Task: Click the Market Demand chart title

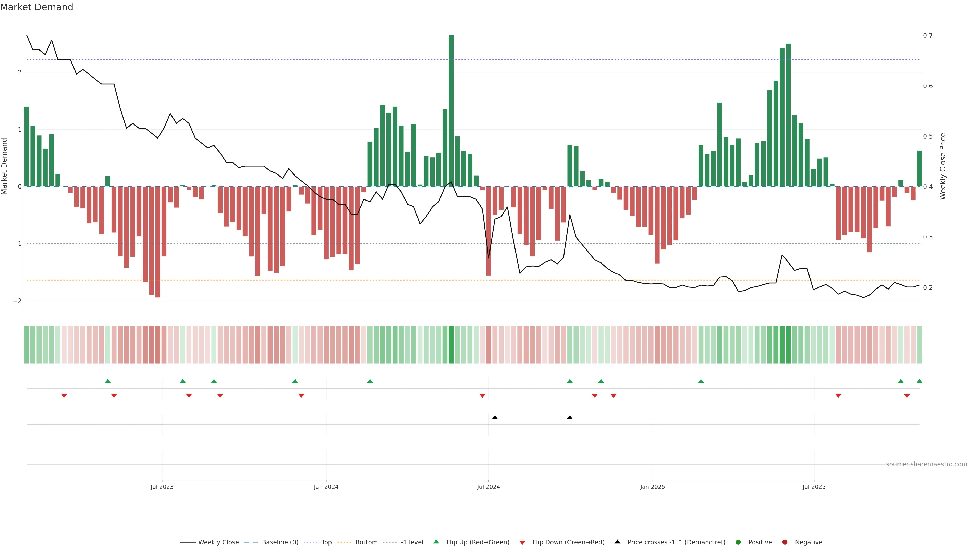Action: coord(36,7)
